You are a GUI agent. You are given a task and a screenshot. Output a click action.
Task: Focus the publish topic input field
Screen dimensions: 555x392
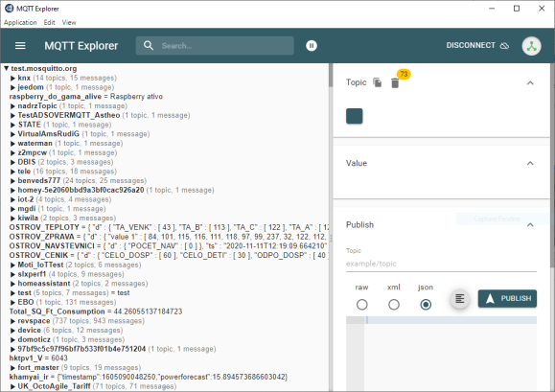[441, 264]
